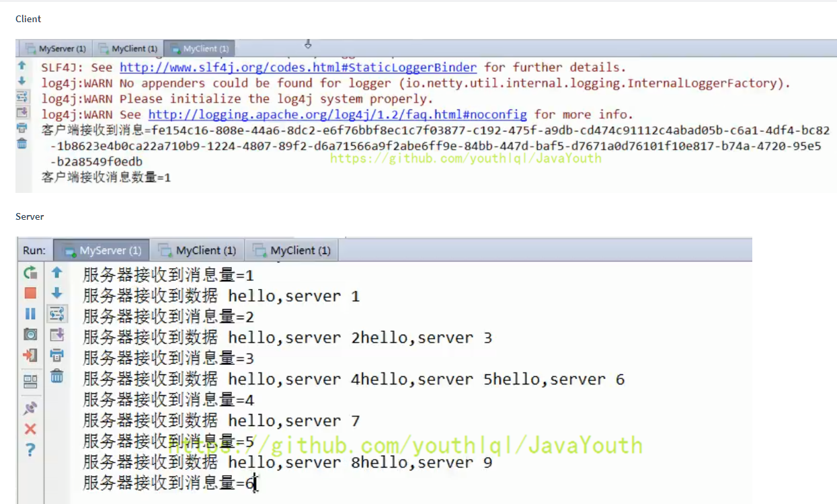Click Scroll to End icon in Client console
The image size is (837, 504).
(x=22, y=112)
